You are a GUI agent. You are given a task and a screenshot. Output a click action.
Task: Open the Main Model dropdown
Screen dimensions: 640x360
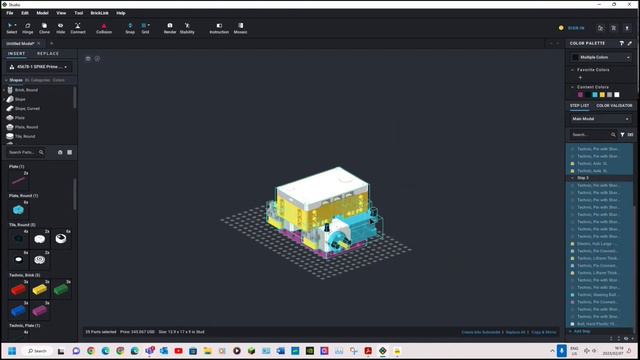601,119
